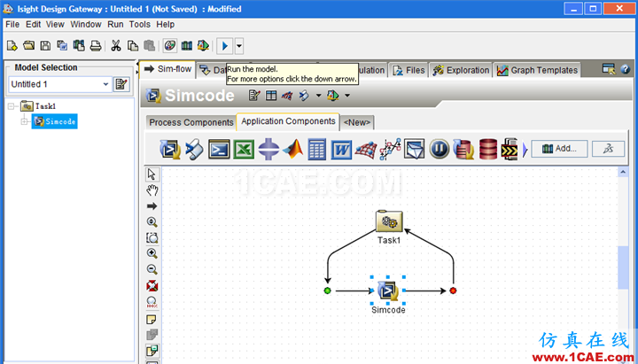The height and width of the screenshot is (364, 638).
Task: Select the Calculator component palette icon
Action: 316,149
